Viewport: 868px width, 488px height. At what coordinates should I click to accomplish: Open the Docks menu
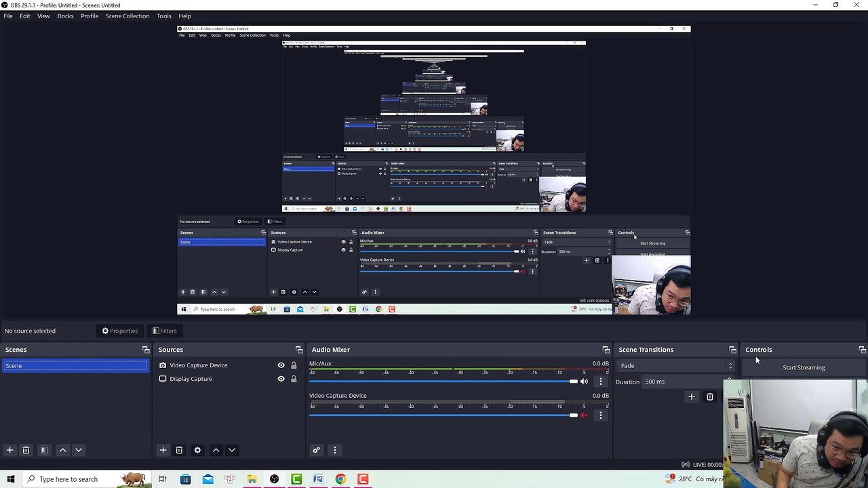65,16
